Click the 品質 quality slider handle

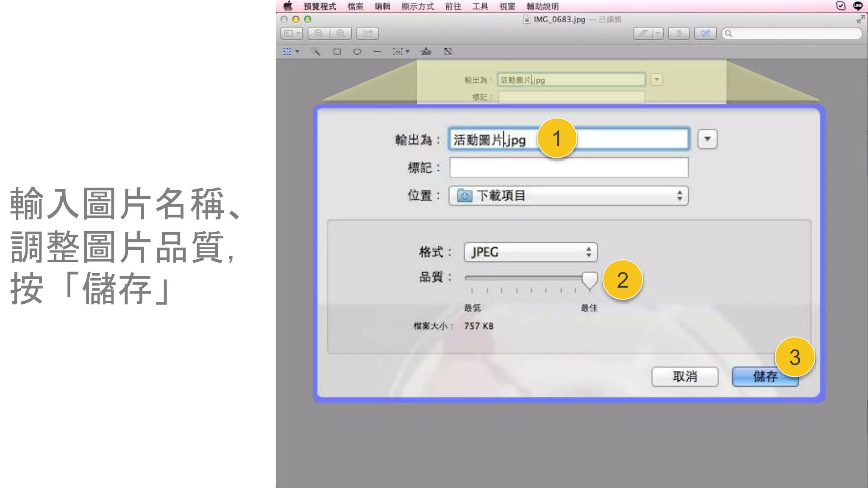(x=589, y=280)
